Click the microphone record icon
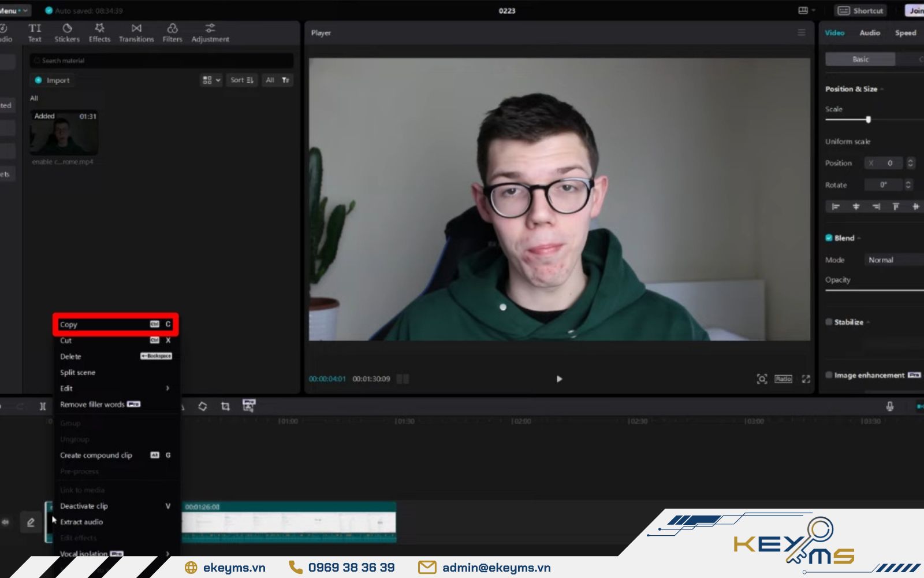This screenshot has height=578, width=924. [x=889, y=406]
